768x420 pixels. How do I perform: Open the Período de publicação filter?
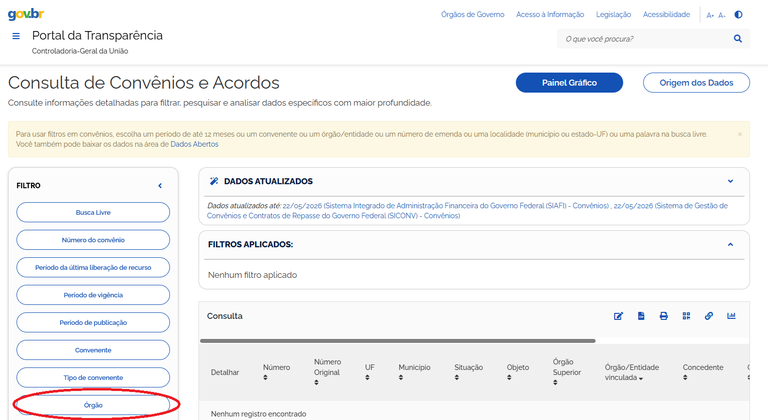(x=93, y=322)
